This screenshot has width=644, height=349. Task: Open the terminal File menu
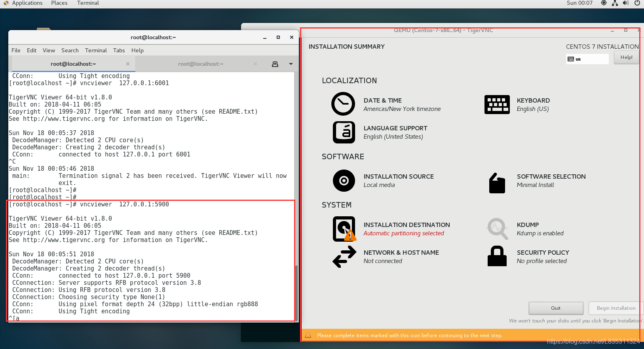click(x=16, y=50)
